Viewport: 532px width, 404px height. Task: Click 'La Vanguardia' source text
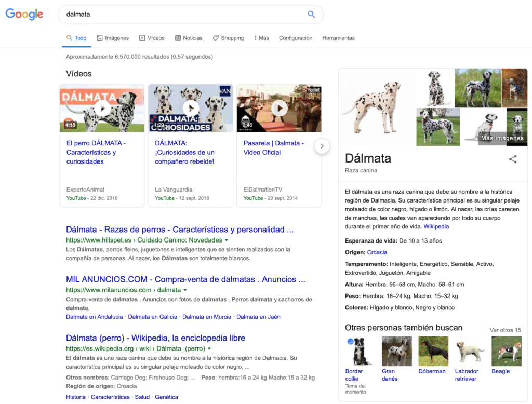click(174, 190)
